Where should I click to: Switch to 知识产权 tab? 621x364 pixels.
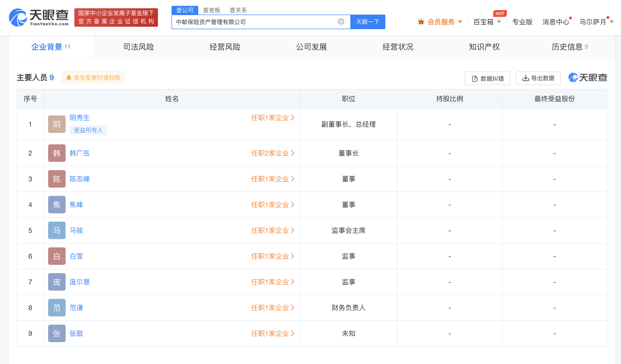(484, 47)
